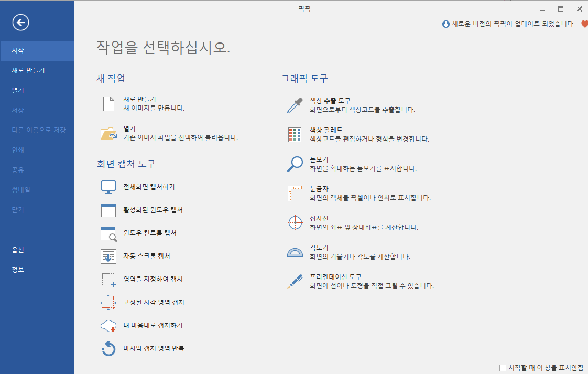Click the eyedropper icon for 색상 추출 도구

295,105
